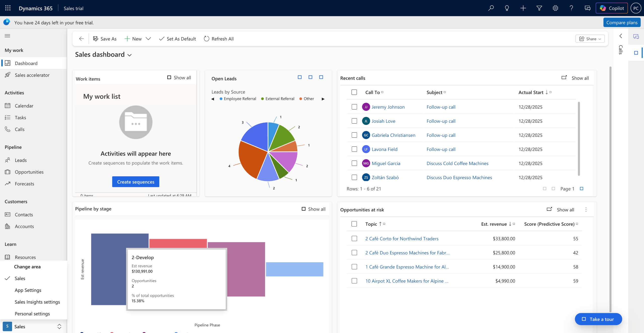Click the Create sequences button
The height and width of the screenshot is (333, 644).
pos(136,182)
